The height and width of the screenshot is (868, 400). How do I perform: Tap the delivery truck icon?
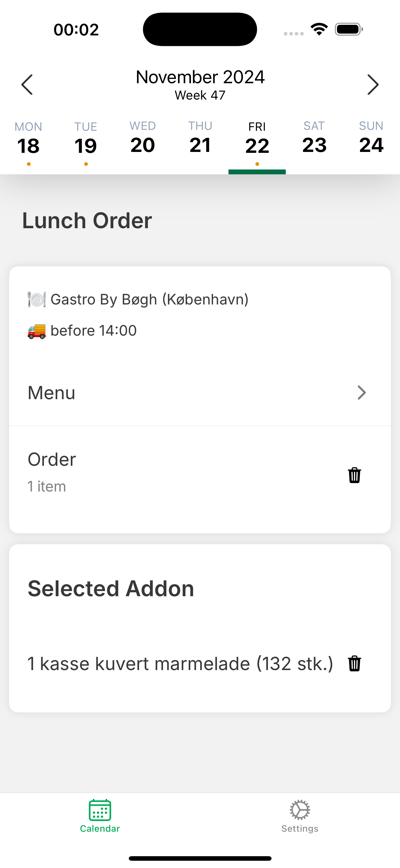pos(36,330)
